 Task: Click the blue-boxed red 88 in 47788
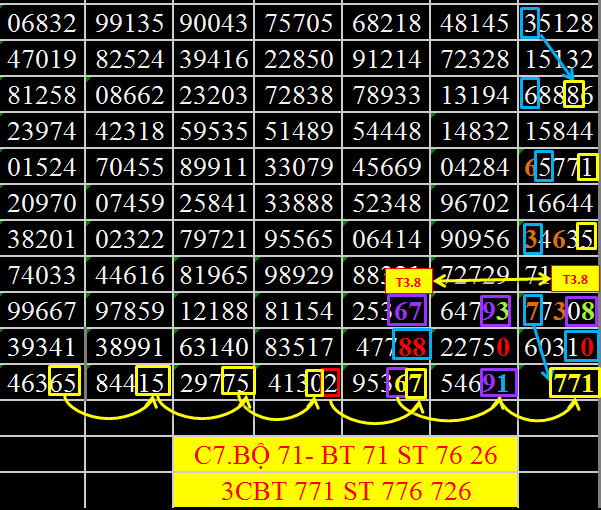[411, 346]
